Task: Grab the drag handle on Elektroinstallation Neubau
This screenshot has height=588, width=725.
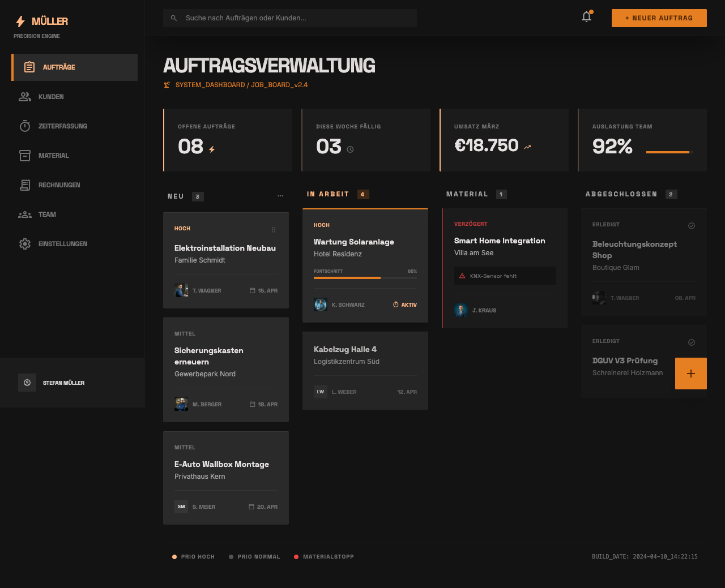Action: tap(274, 230)
